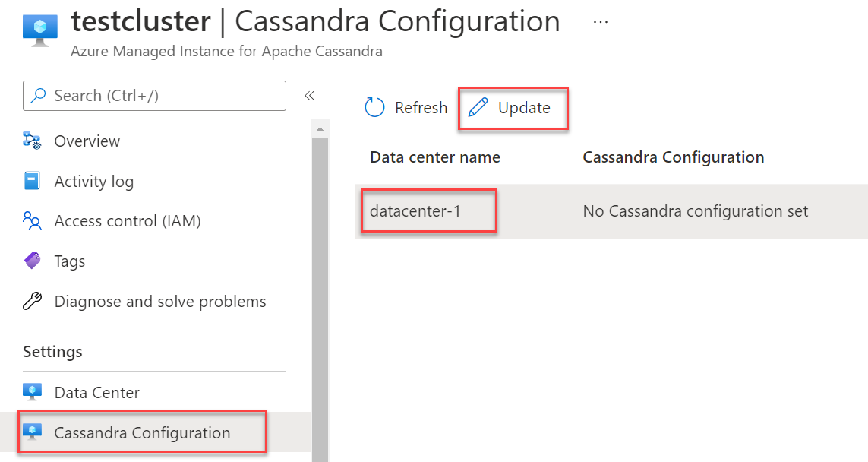Screen dimensions: 868x462
Task: Open the Overview menu item
Action: tap(87, 141)
